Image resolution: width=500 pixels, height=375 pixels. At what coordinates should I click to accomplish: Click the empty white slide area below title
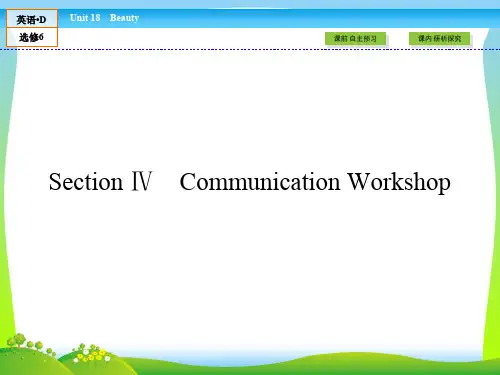click(250, 267)
